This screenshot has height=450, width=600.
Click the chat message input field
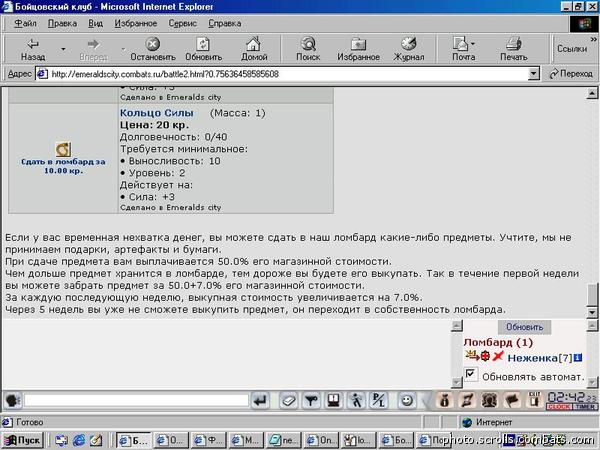click(x=137, y=400)
